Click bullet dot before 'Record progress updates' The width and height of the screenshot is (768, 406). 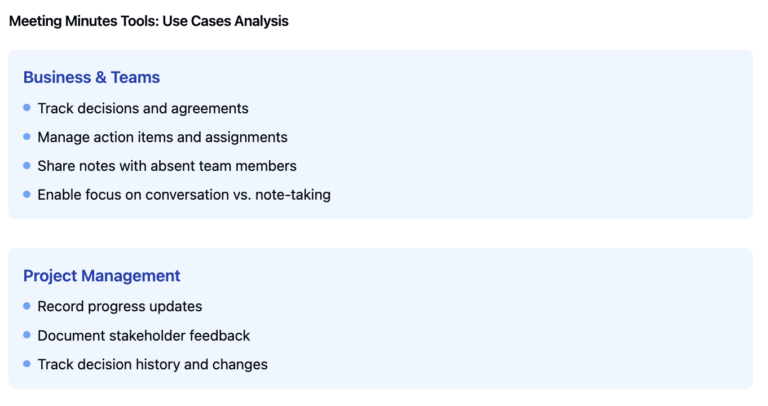click(27, 306)
